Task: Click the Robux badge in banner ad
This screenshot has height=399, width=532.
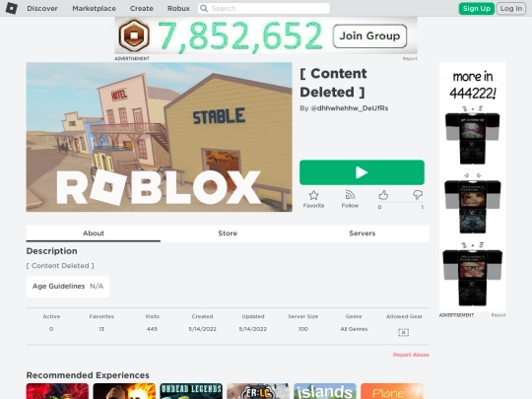Action: [134, 35]
